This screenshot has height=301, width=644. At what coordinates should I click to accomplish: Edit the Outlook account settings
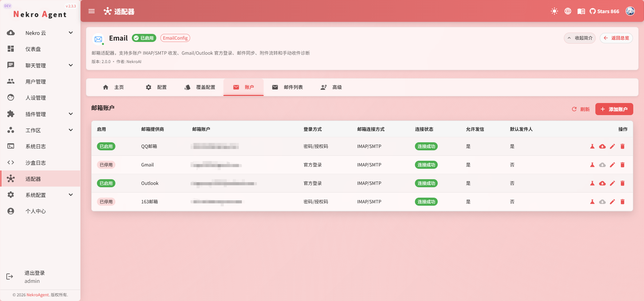click(x=612, y=183)
